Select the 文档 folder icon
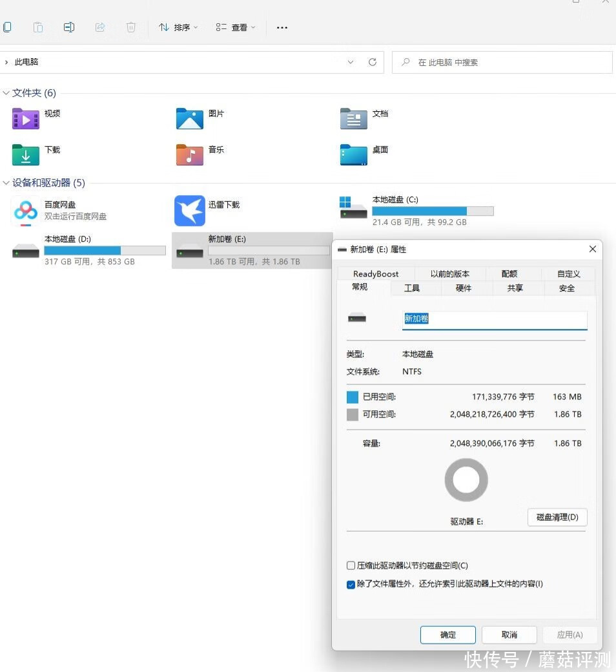Image resolution: width=616 pixels, height=672 pixels. point(353,119)
